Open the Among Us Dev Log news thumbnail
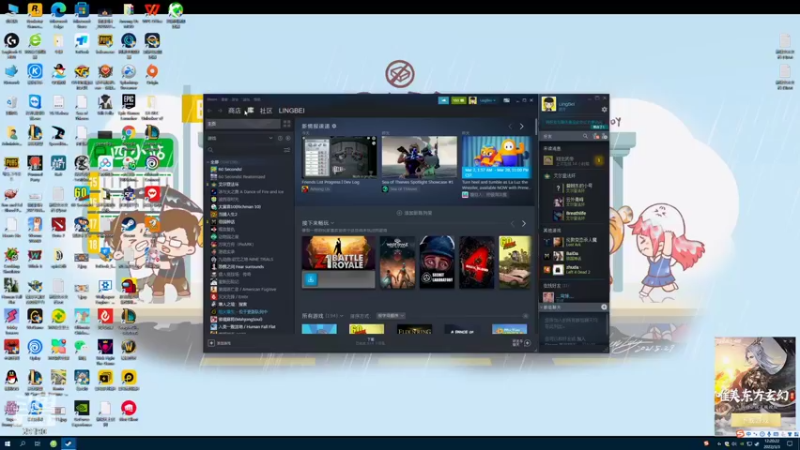This screenshot has height=450, width=800. coord(339,157)
